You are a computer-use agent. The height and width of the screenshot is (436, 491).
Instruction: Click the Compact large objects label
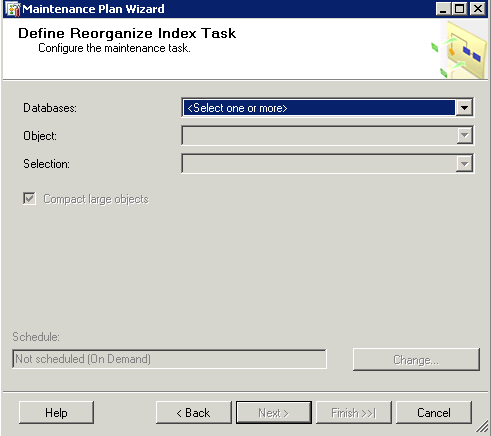pos(96,199)
